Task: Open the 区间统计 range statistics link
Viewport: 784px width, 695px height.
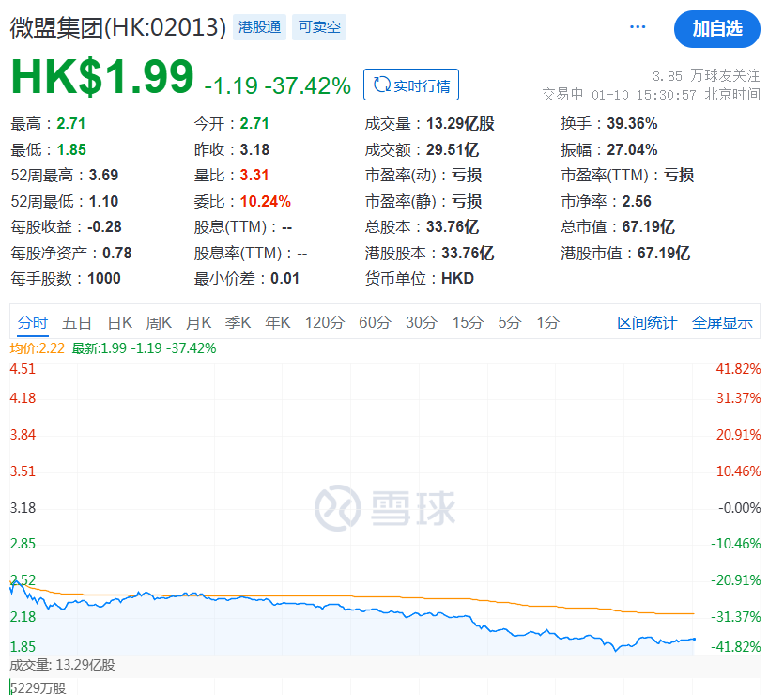Action: point(647,322)
